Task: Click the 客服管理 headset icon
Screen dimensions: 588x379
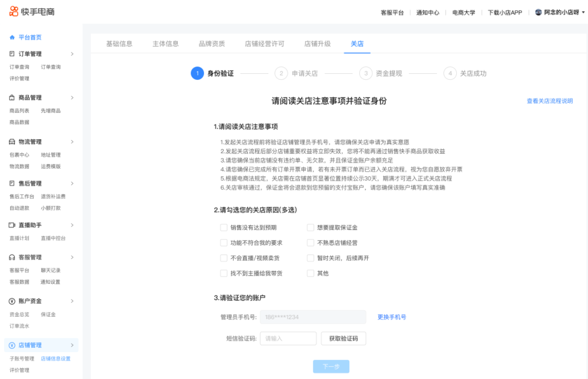Action: [12, 257]
